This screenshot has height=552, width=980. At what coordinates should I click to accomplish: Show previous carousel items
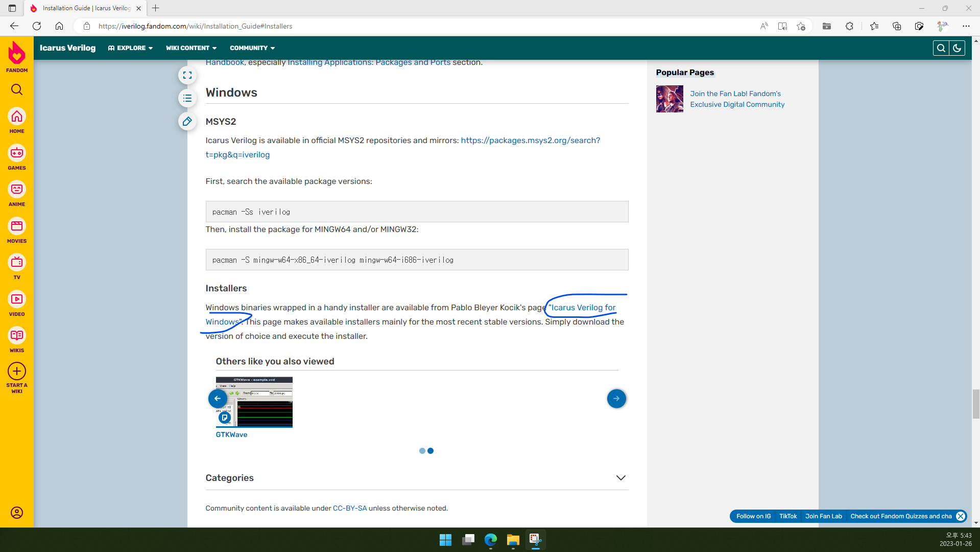(x=218, y=399)
